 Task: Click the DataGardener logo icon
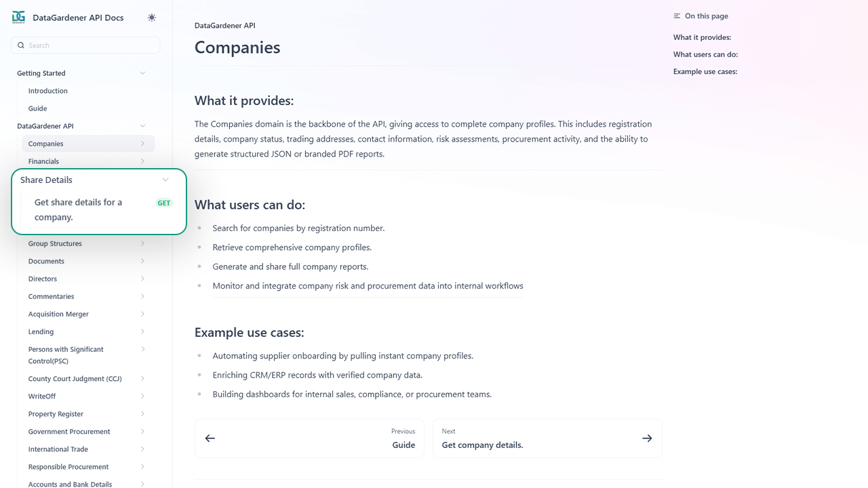click(x=18, y=18)
